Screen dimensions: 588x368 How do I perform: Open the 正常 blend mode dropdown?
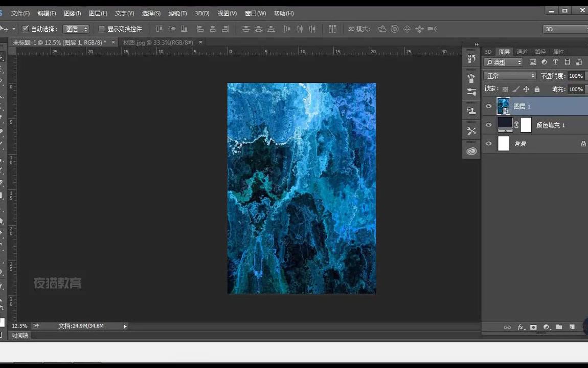[510, 76]
